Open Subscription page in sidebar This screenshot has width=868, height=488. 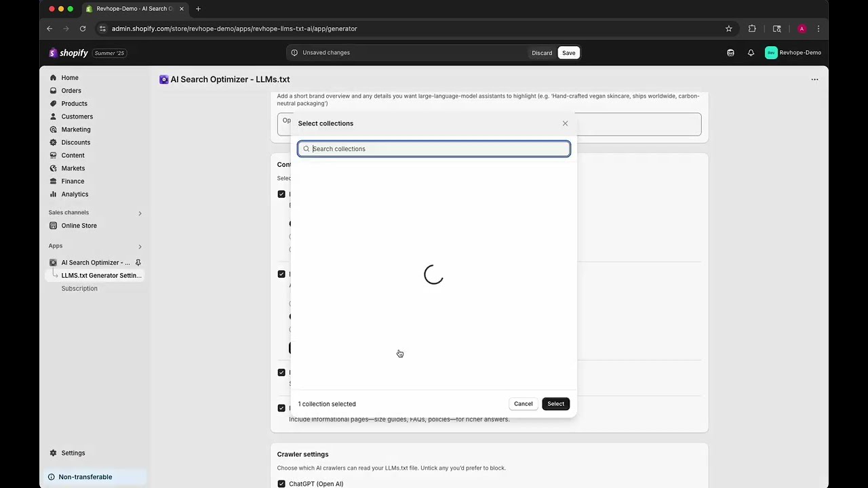pos(79,289)
